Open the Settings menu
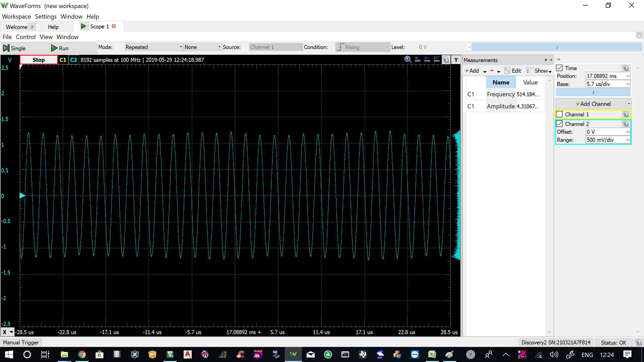 46,17
